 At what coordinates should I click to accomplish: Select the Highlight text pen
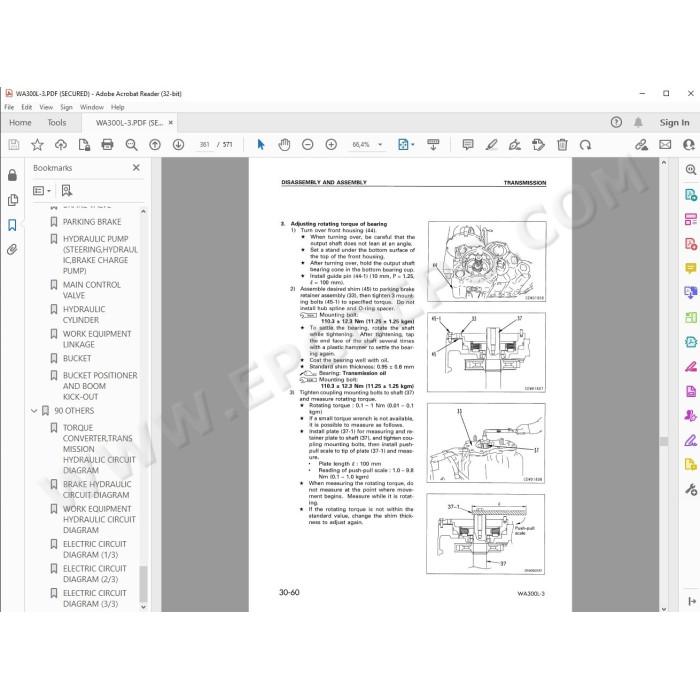point(492,145)
